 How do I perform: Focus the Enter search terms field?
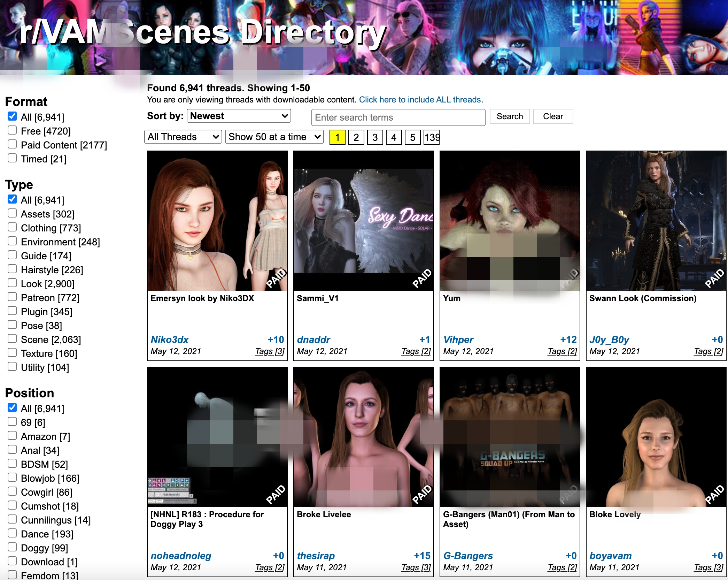398,117
